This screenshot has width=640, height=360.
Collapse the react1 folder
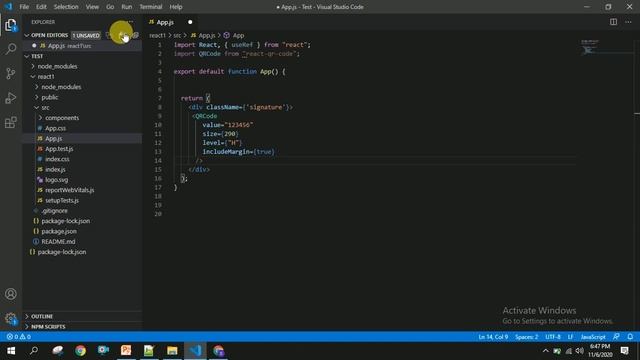pos(46,77)
